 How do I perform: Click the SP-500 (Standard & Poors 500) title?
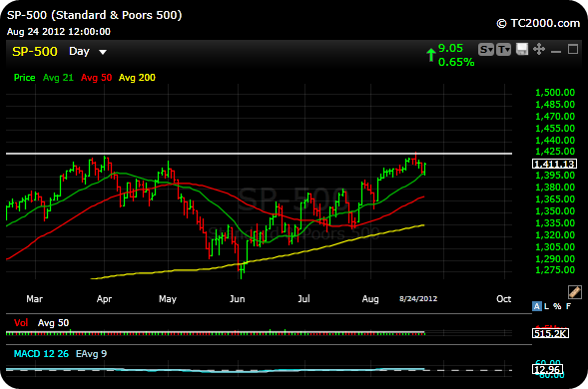click(x=95, y=15)
